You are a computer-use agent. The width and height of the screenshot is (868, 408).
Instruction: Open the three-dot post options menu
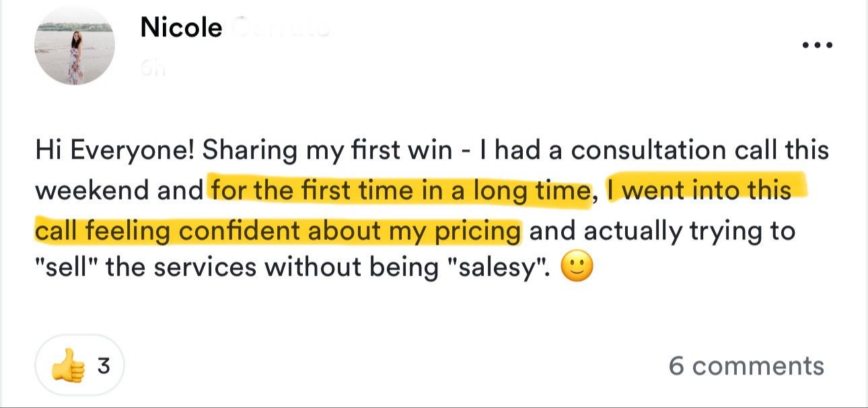818,46
